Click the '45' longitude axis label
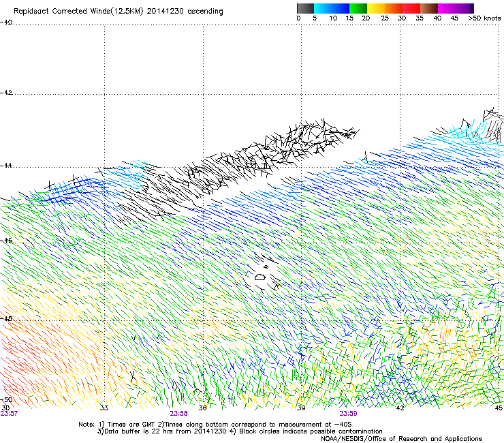Image resolution: width=504 pixels, height=443 pixels. [499, 408]
